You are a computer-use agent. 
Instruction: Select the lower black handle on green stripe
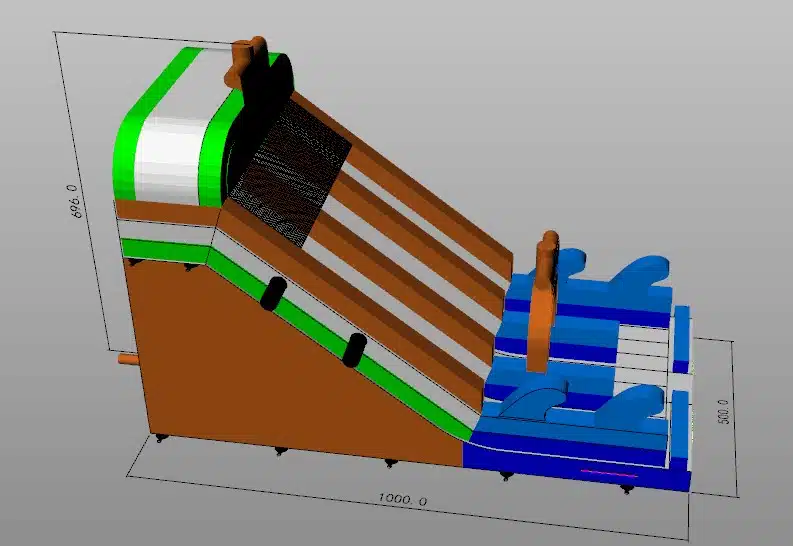pyautogui.click(x=353, y=349)
